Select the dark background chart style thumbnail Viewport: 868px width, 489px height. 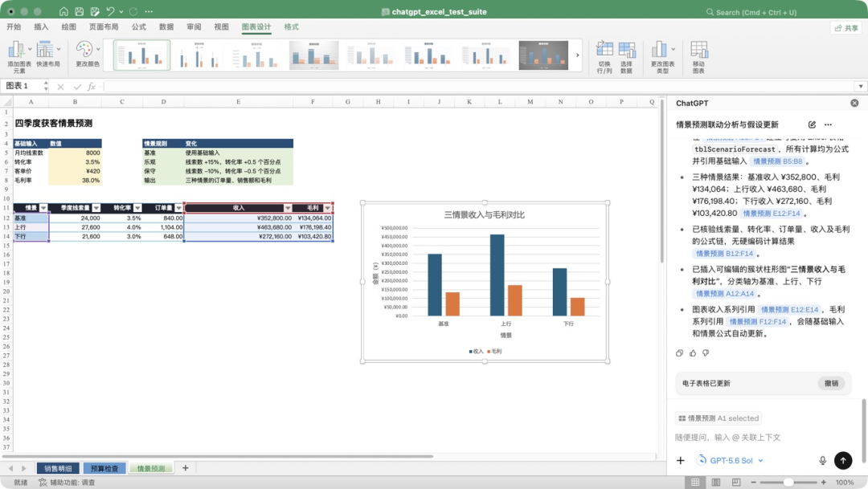(543, 55)
